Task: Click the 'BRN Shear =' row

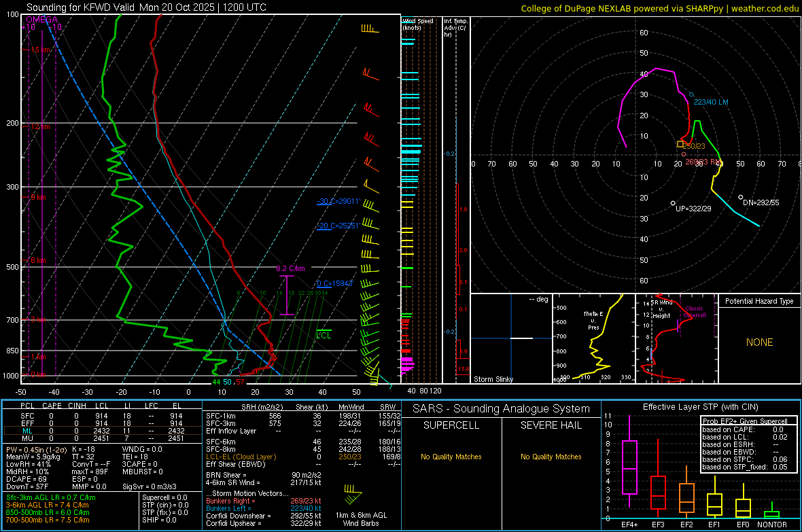Action: coord(264,475)
